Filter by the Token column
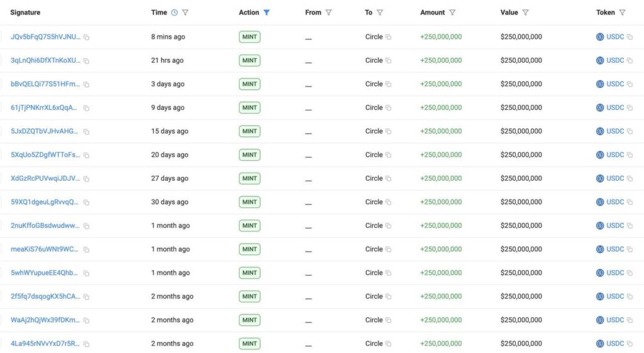644x353 pixels. pyautogui.click(x=623, y=13)
